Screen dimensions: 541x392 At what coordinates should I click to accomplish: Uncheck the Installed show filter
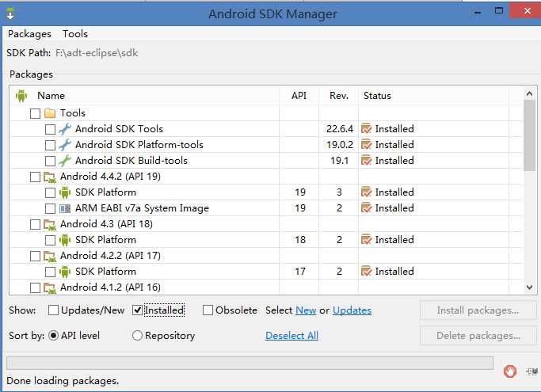[x=137, y=310]
